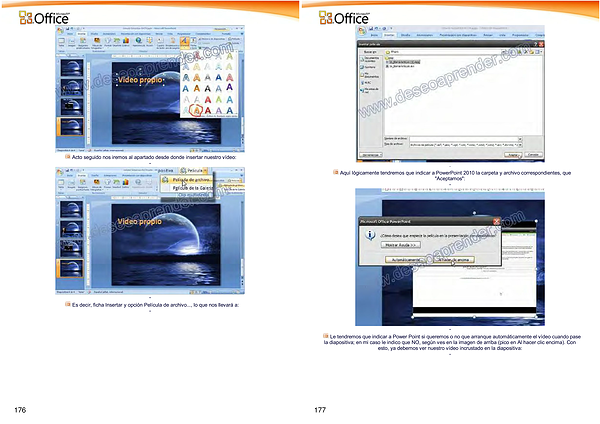The height and width of the screenshot is (424, 600).
Task: Choose "Película de archivo" from the dropdown menu
Action: (188, 180)
